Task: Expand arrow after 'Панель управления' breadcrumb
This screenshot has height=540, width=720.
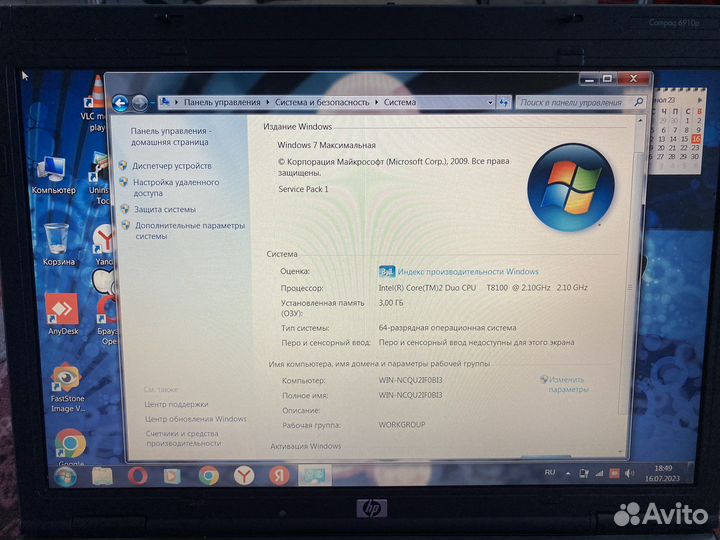Action: pos(268,102)
